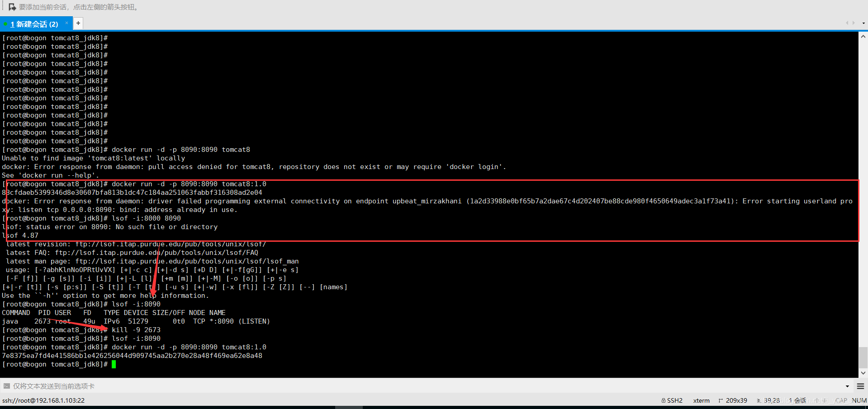Click the compose bar icon at bottom left
Viewport: 868px width, 409px height.
[6, 386]
